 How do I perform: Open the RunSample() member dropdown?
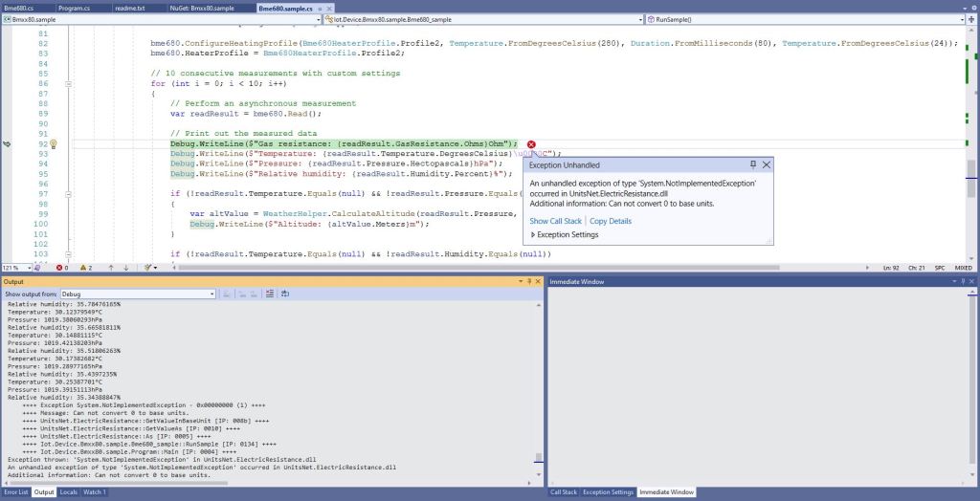(x=960, y=19)
